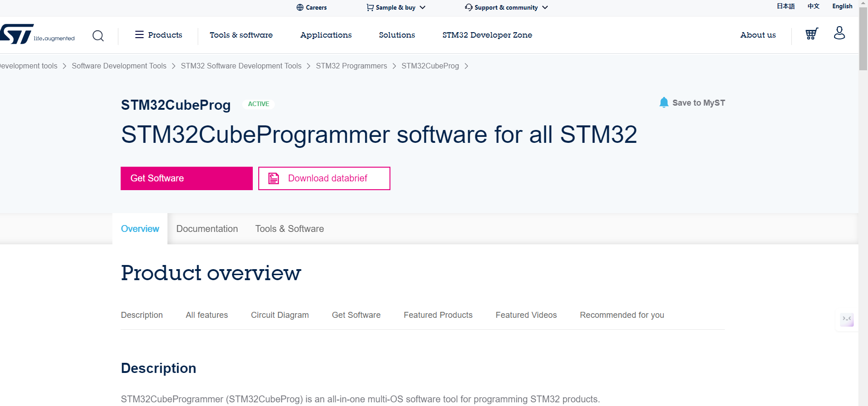The image size is (868, 406).
Task: Open the About us menu
Action: tap(758, 35)
